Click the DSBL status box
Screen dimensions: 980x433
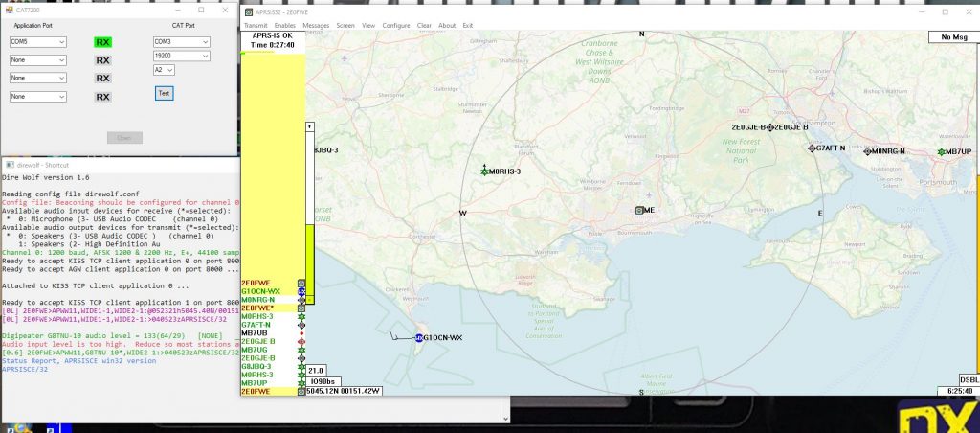click(x=969, y=379)
